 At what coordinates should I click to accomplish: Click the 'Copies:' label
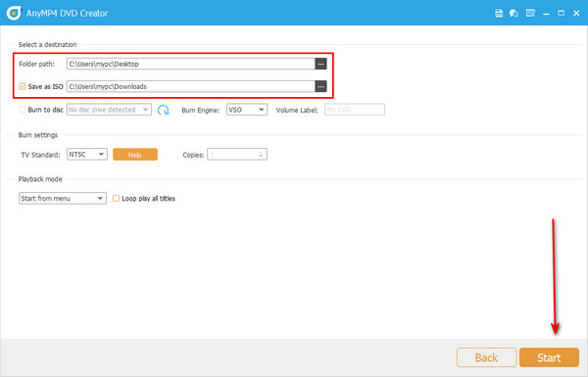[193, 155]
